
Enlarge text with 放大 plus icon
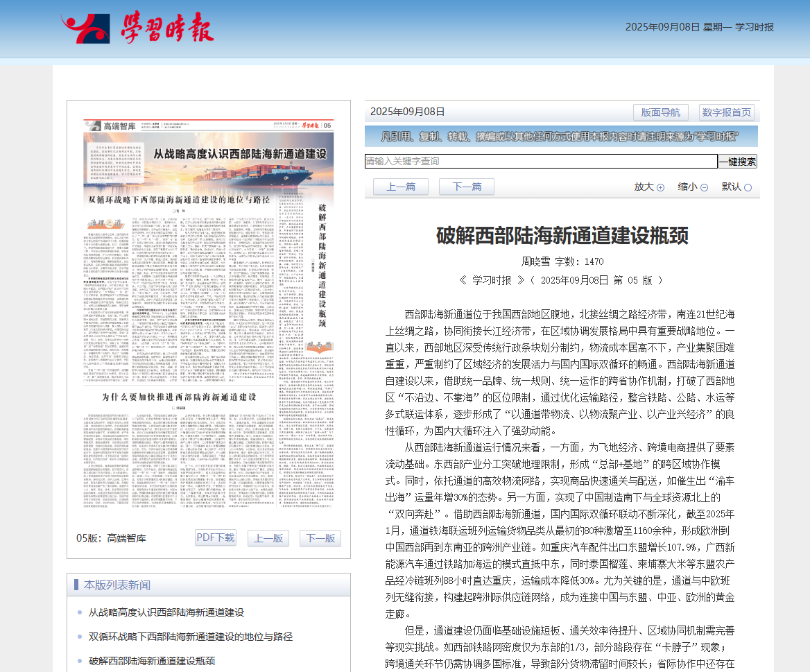pos(660,187)
